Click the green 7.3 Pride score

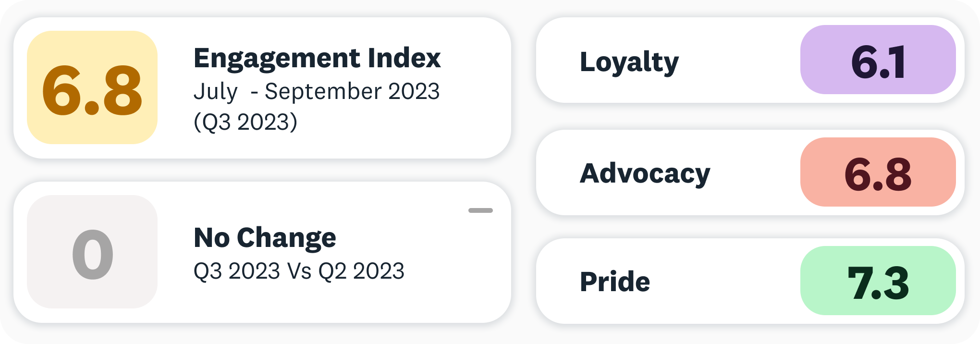pos(878,281)
